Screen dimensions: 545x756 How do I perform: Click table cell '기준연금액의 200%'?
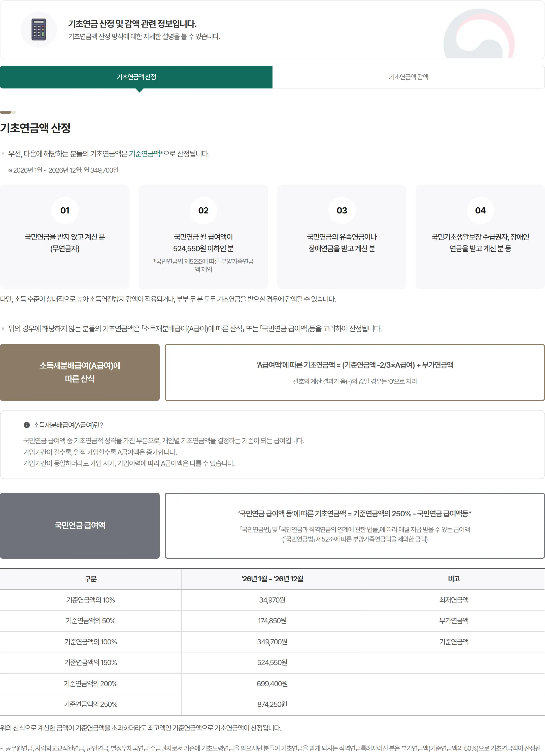coord(91,684)
